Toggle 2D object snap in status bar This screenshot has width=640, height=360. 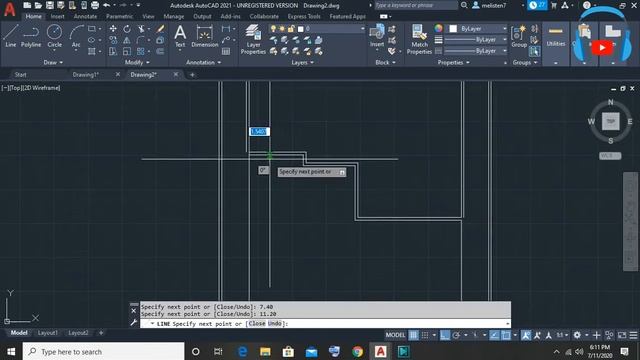click(506, 335)
